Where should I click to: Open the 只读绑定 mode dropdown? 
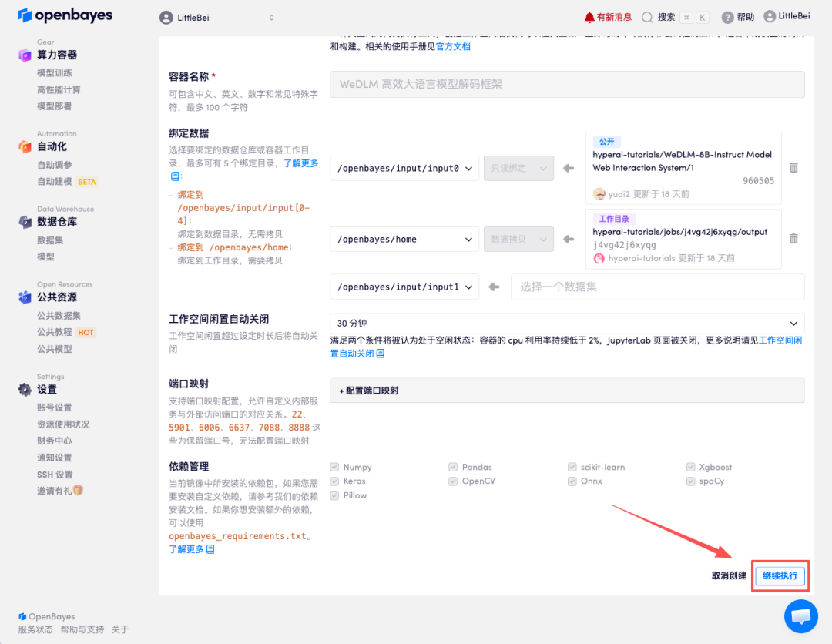click(518, 168)
